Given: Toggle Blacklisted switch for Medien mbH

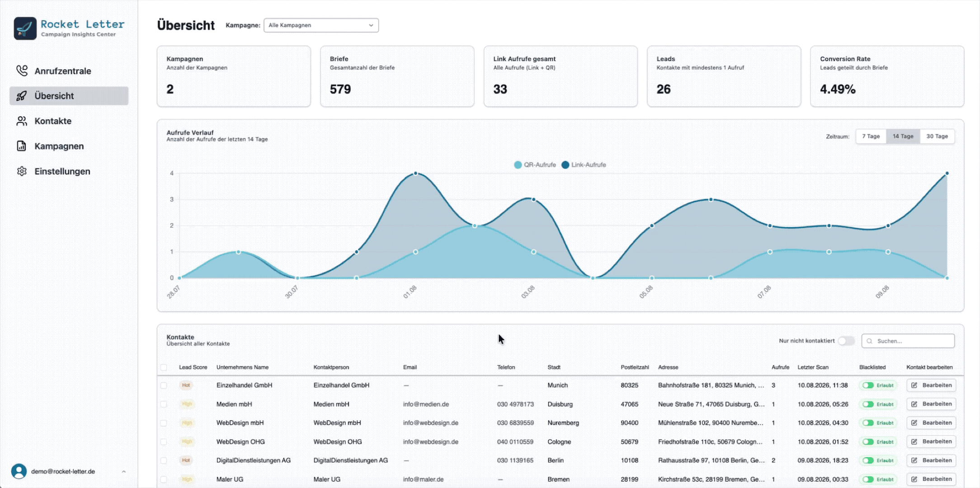Looking at the screenshot, I should [868, 404].
